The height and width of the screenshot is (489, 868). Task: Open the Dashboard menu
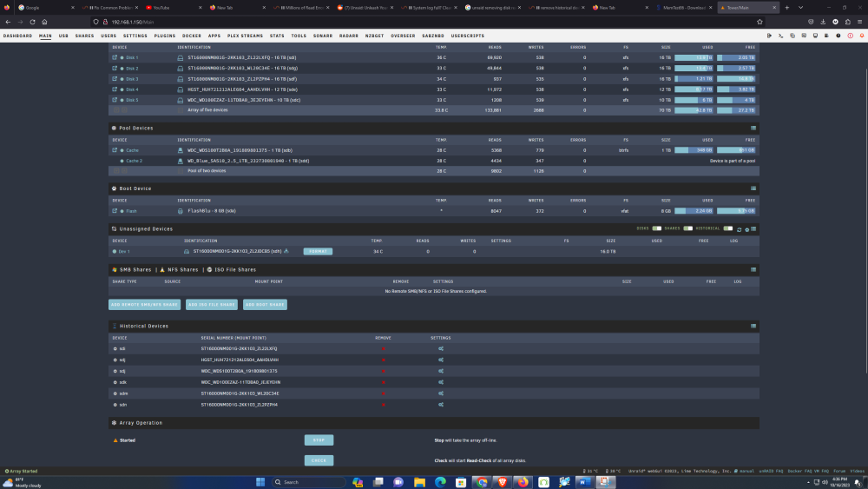pyautogui.click(x=17, y=36)
